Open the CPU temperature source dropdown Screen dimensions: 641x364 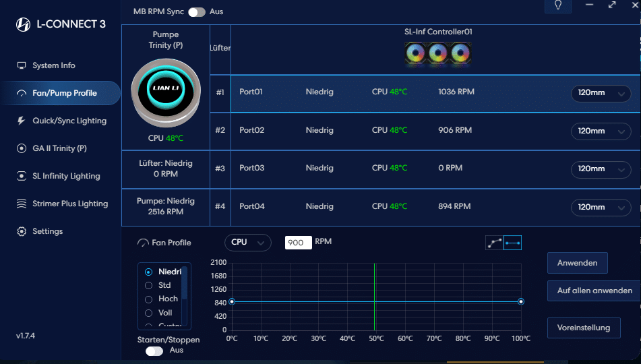tap(247, 243)
